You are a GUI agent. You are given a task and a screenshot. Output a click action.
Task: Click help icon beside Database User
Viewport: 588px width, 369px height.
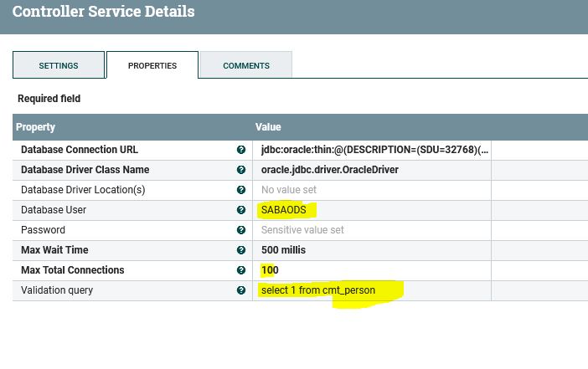(x=241, y=210)
